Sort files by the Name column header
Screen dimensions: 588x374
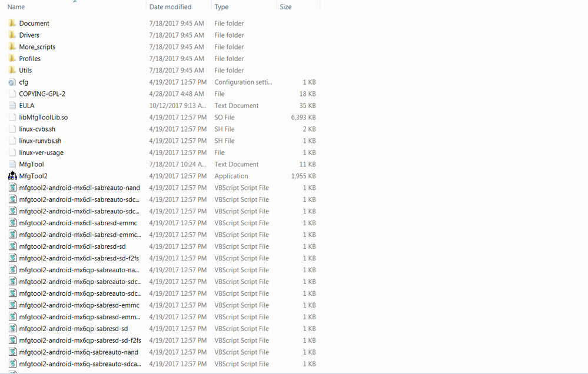[16, 6]
